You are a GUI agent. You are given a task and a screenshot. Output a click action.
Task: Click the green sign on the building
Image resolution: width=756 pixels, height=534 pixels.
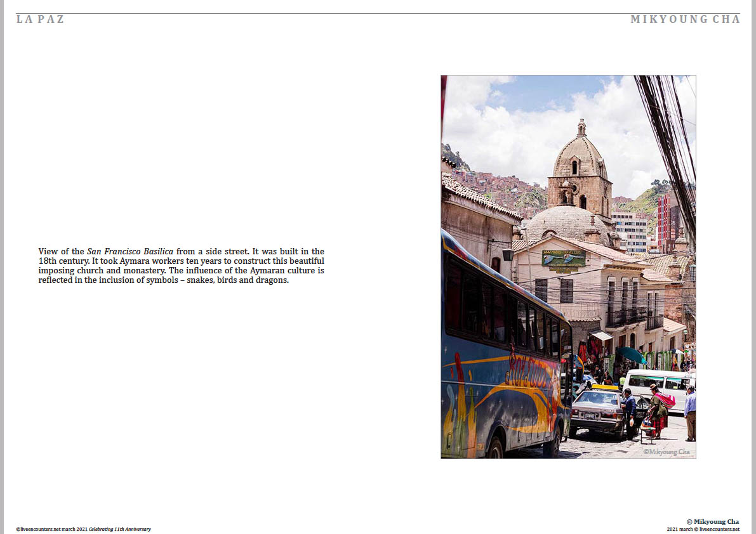click(x=563, y=259)
